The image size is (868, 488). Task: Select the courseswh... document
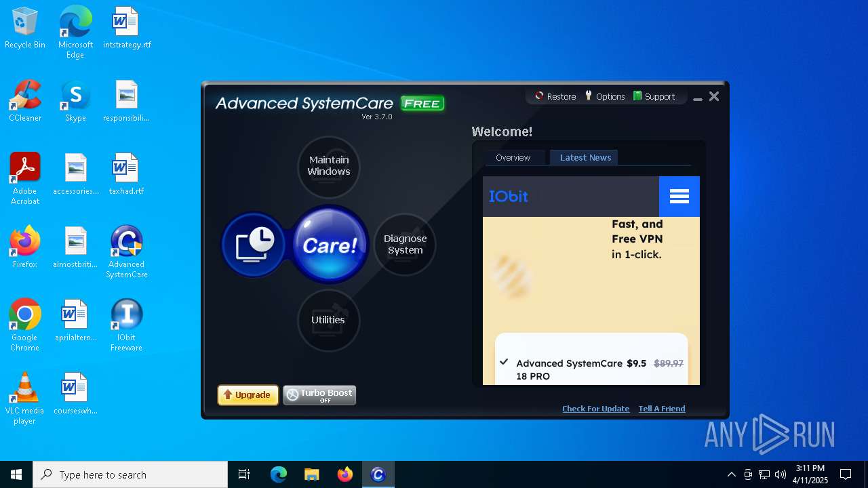75,394
